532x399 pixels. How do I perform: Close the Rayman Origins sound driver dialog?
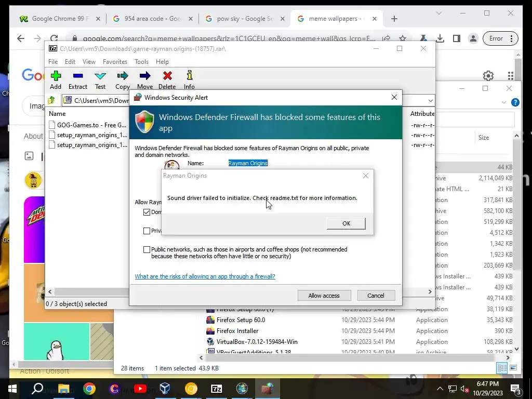tap(365, 176)
